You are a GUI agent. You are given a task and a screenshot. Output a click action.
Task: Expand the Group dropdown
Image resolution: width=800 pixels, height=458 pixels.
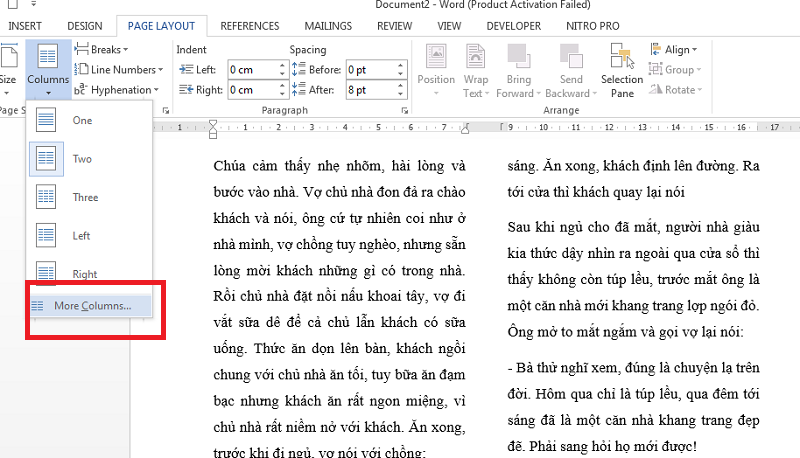pos(674,69)
